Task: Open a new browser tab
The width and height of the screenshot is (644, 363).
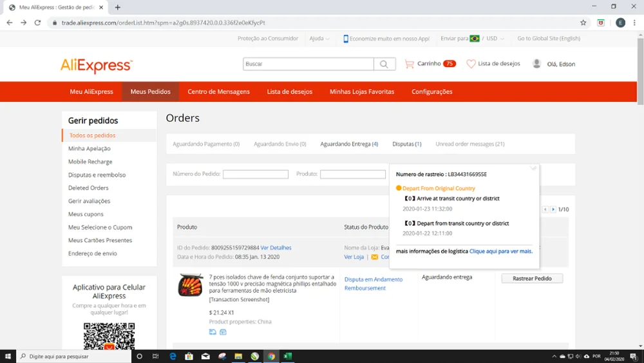Action: tap(117, 7)
